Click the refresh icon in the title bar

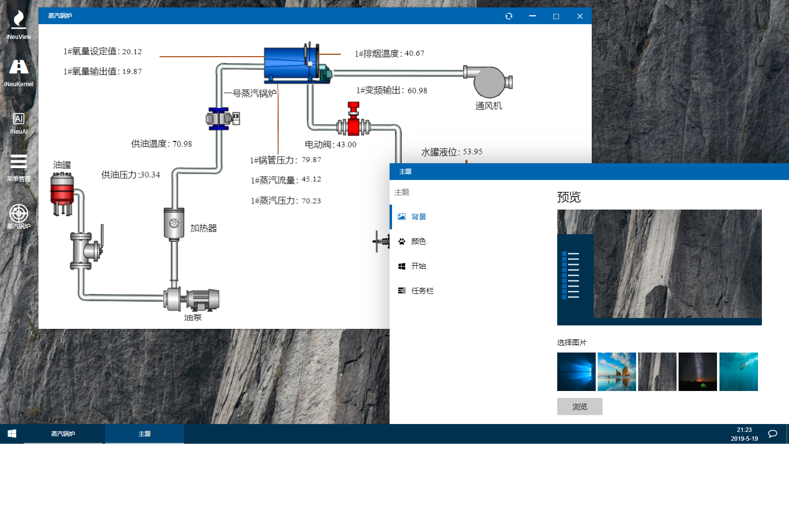click(x=509, y=16)
